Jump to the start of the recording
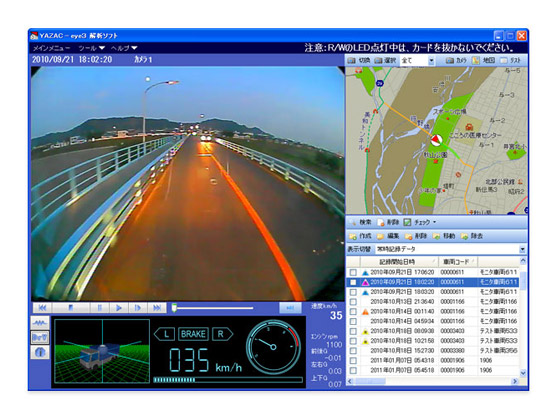 [x=42, y=308]
